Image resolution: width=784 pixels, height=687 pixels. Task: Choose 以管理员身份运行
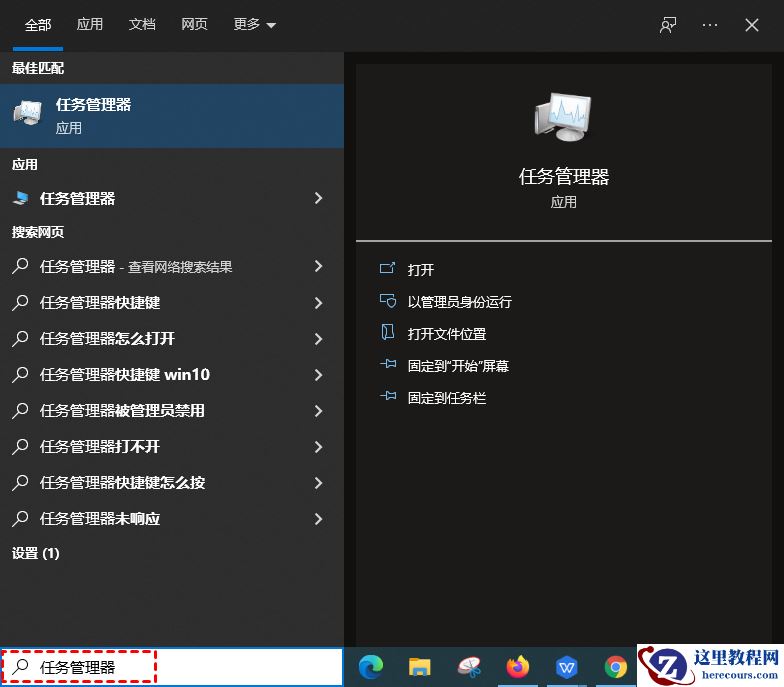(x=460, y=302)
